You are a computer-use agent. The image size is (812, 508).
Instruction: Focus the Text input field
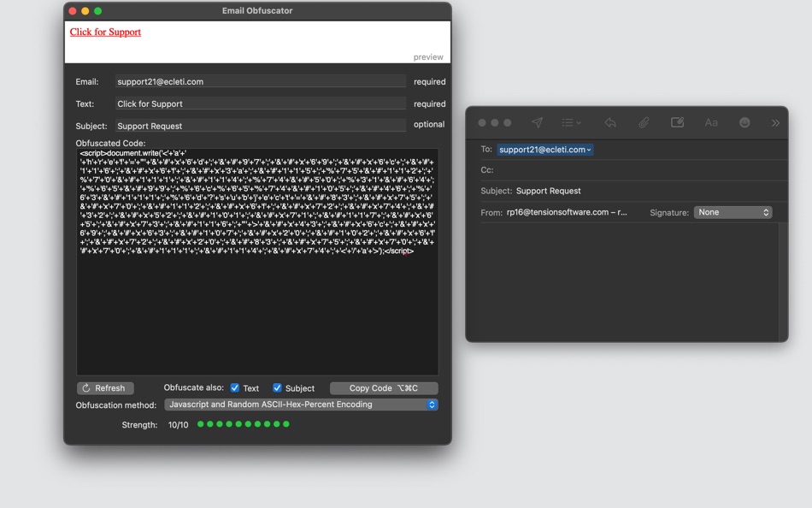261,103
